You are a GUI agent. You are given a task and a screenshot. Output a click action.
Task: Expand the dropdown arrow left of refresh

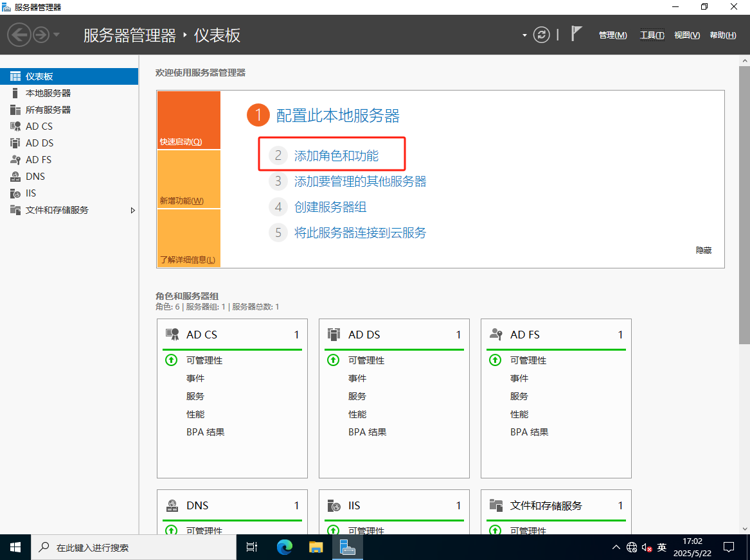click(524, 35)
